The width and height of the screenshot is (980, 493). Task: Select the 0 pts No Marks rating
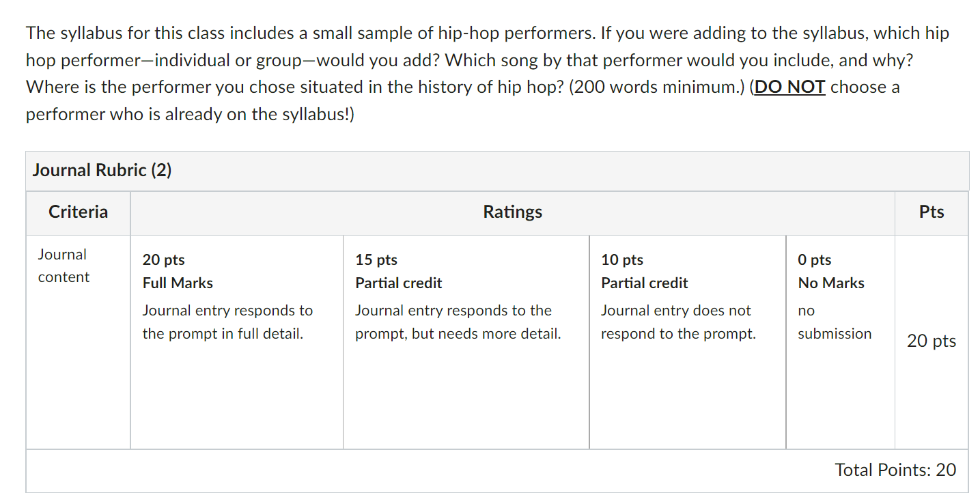[x=840, y=342]
